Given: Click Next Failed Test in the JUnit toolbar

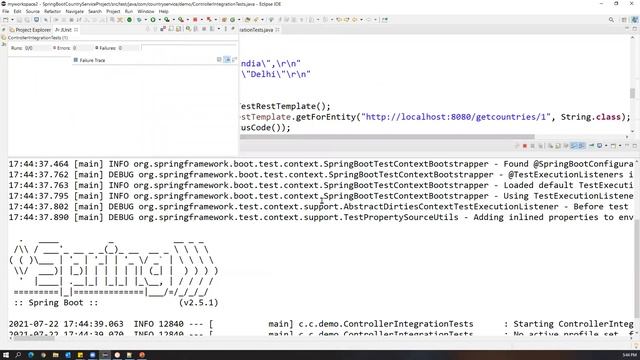Looking at the screenshot, I should tap(147, 29).
